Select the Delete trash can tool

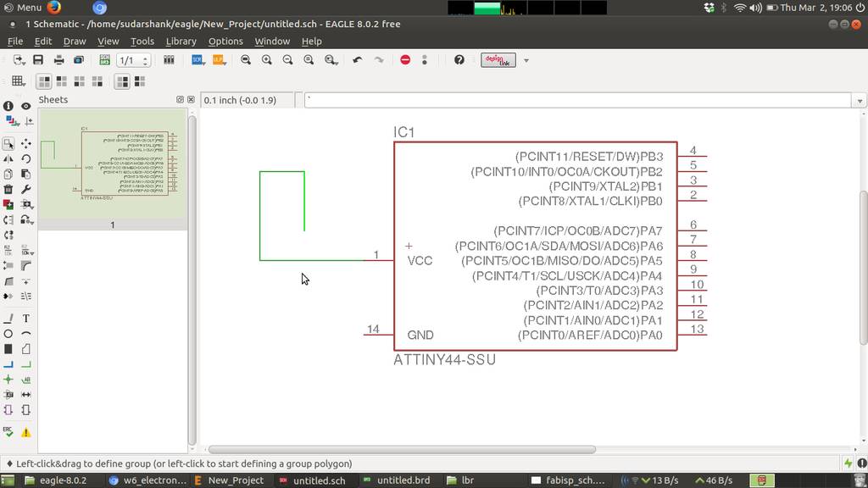[x=8, y=189]
